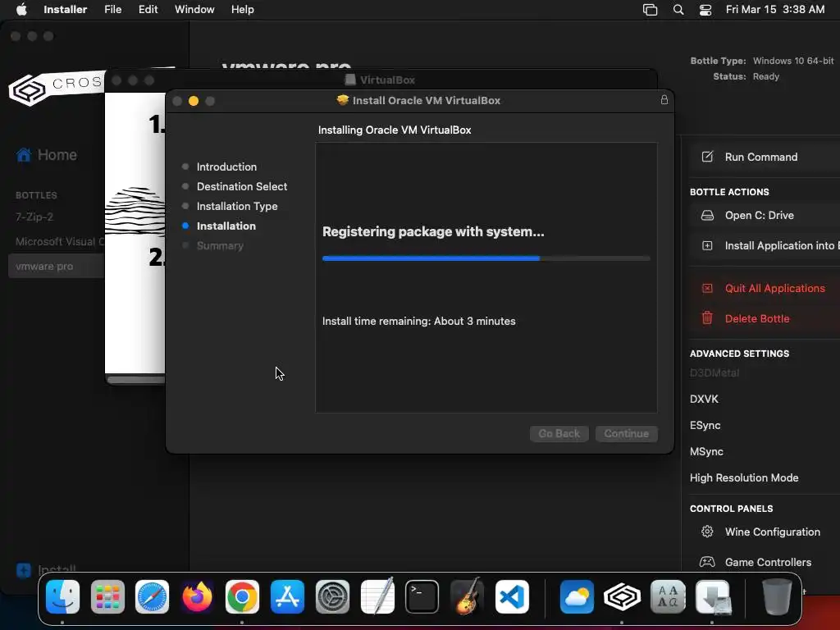This screenshot has height=630, width=840.
Task: Open the Trash in the Dock
Action: (x=777, y=596)
